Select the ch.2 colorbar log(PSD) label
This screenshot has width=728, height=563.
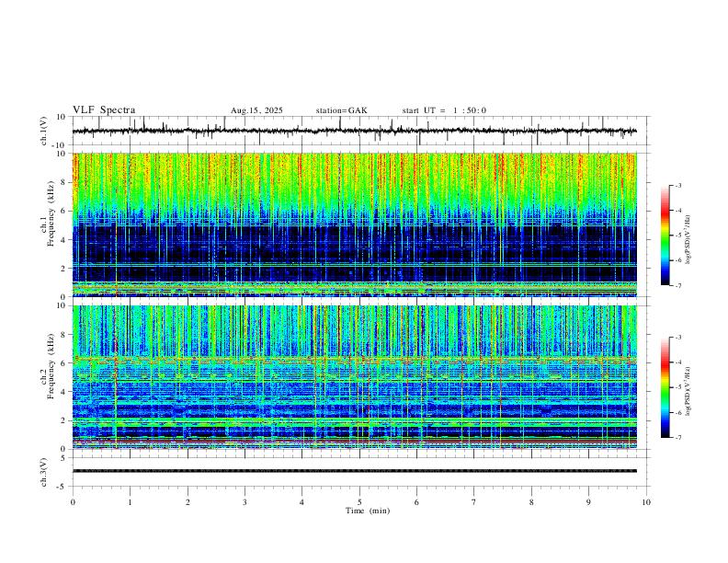[x=688, y=392]
